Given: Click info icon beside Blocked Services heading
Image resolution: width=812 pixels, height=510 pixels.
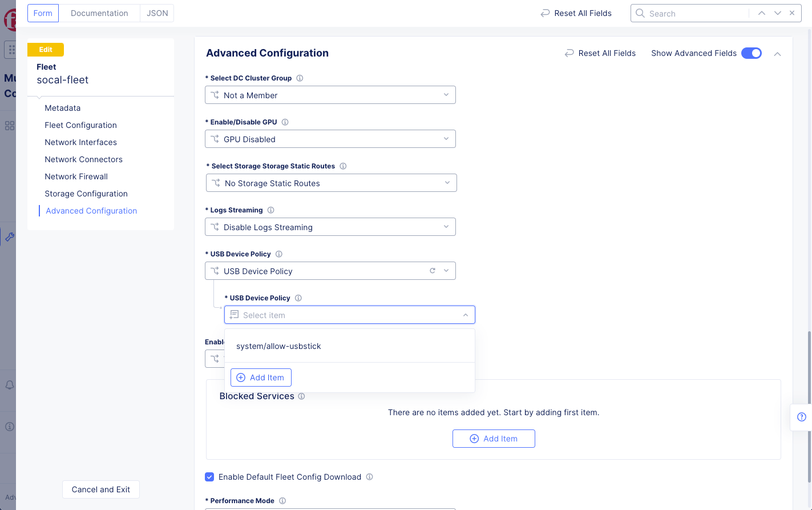Looking at the screenshot, I should [x=301, y=396].
